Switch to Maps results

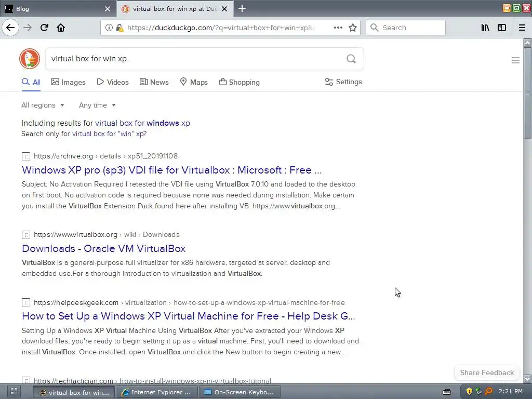pyautogui.click(x=194, y=82)
